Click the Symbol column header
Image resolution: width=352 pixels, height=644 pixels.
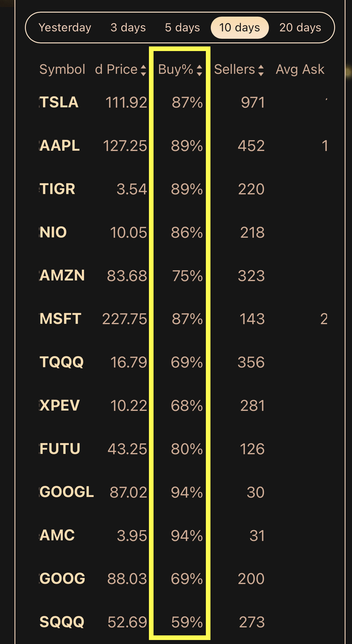(62, 70)
